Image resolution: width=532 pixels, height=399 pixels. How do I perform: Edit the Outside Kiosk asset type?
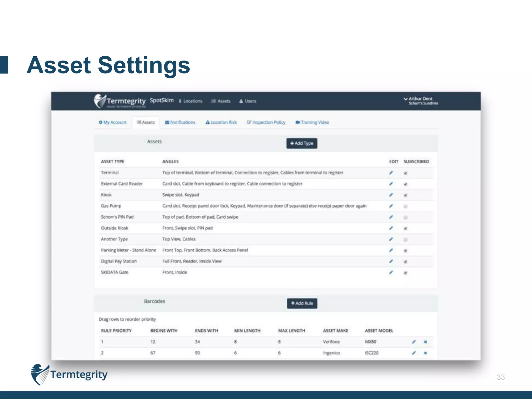pyautogui.click(x=391, y=228)
